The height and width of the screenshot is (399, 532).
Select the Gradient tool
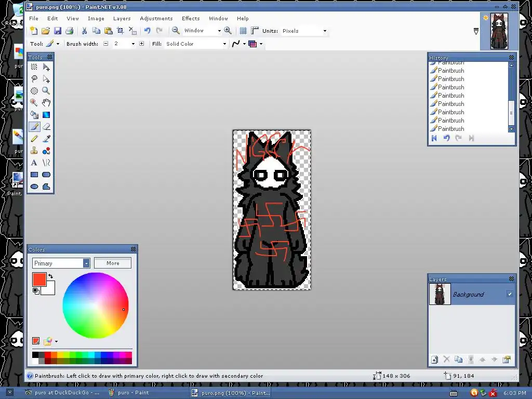pyautogui.click(x=46, y=115)
